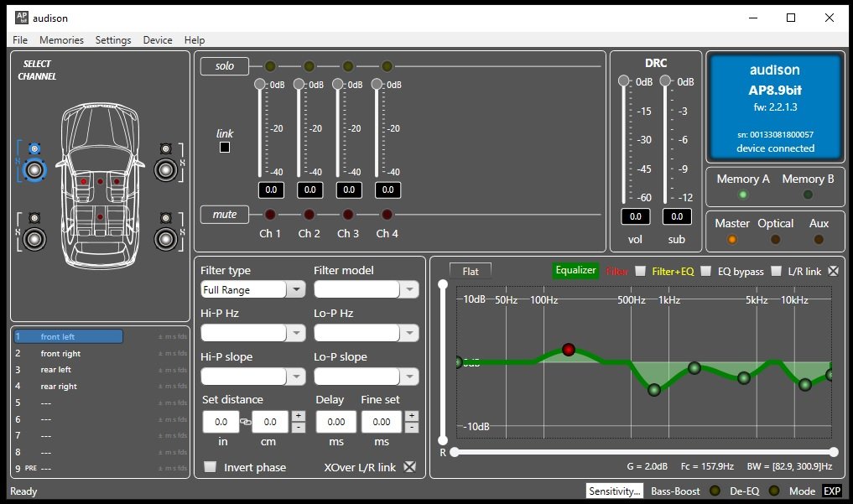Toggle solo LED for Ch 4
853x504 pixels.
pyautogui.click(x=387, y=66)
